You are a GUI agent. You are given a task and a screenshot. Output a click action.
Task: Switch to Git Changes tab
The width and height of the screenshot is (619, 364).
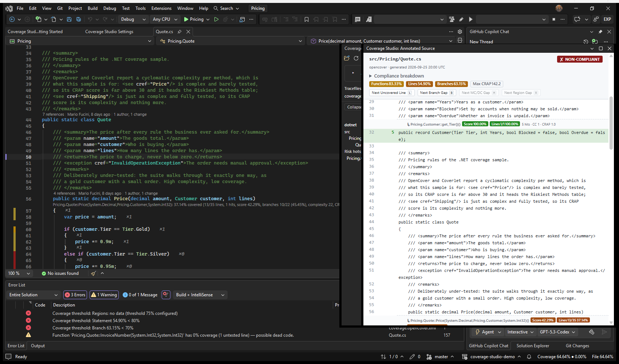tap(577, 346)
